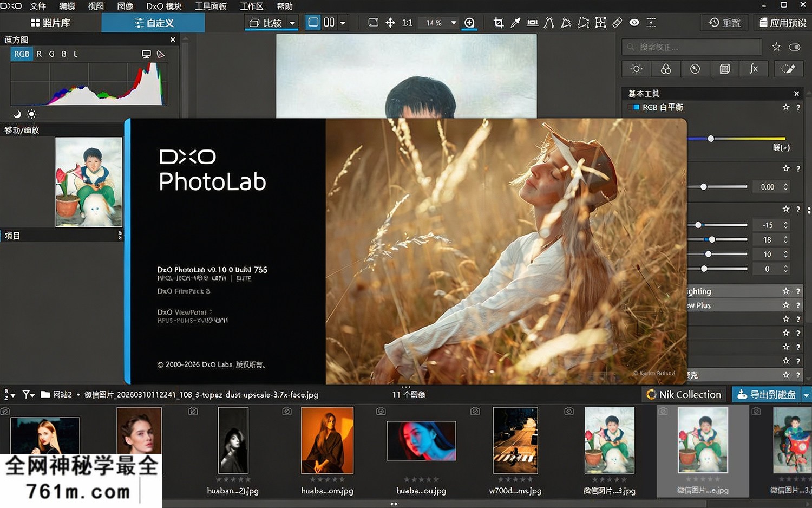Toggle favorite star for RGB 白平衡
The height and width of the screenshot is (508, 812).
786,107
